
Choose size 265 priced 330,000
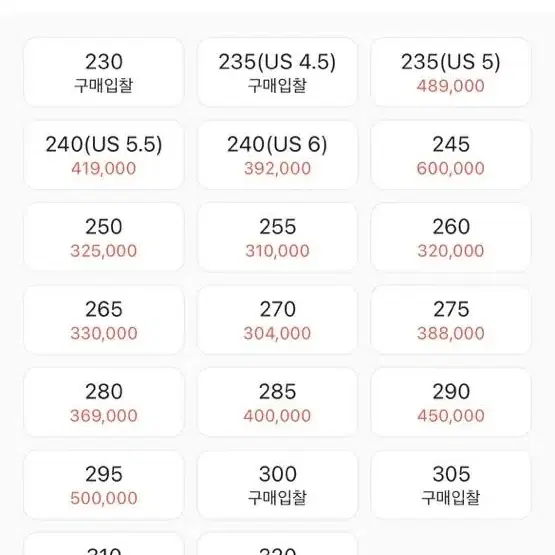pyautogui.click(x=104, y=320)
